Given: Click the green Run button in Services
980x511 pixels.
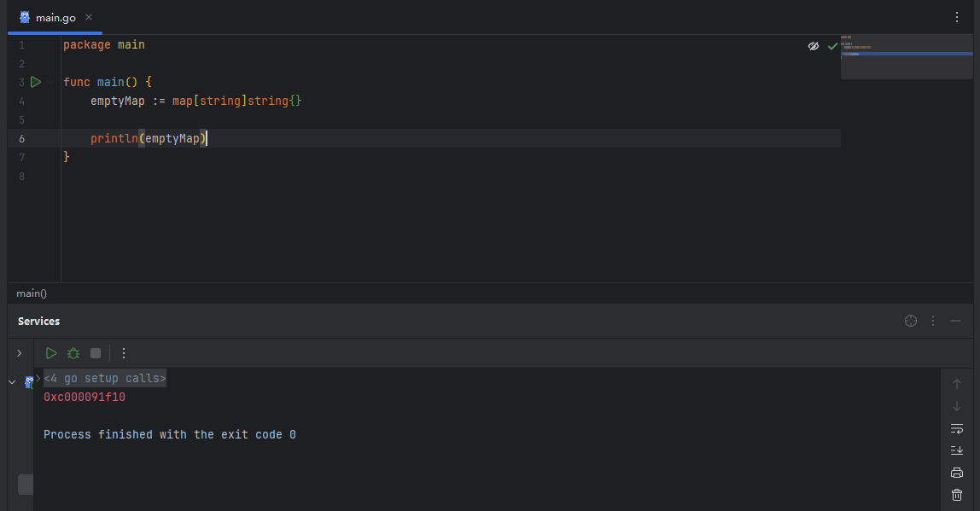Looking at the screenshot, I should (x=51, y=353).
